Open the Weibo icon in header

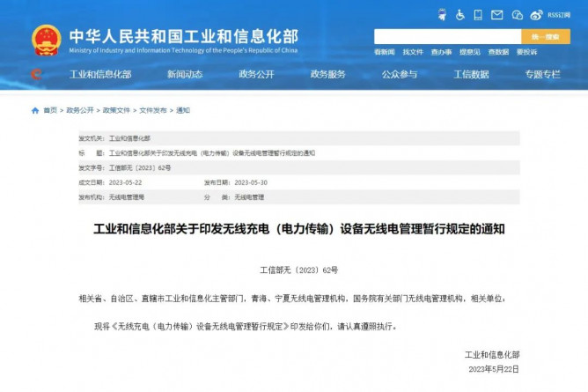[536, 15]
